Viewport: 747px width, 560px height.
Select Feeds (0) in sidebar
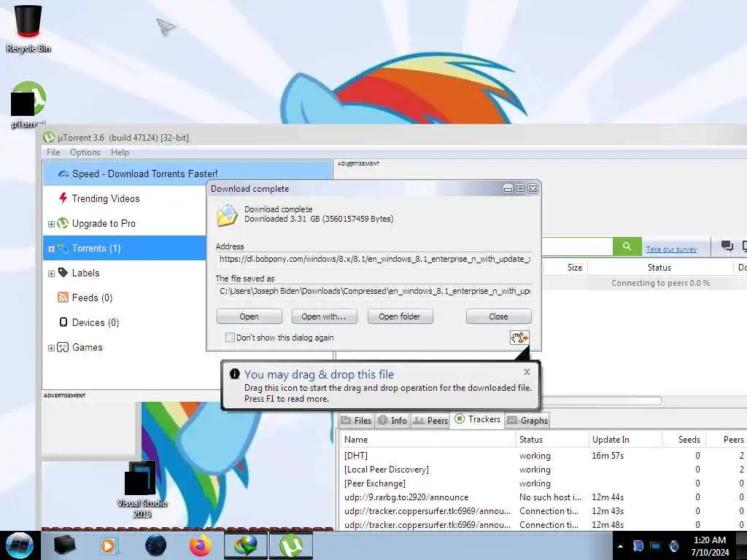click(92, 297)
